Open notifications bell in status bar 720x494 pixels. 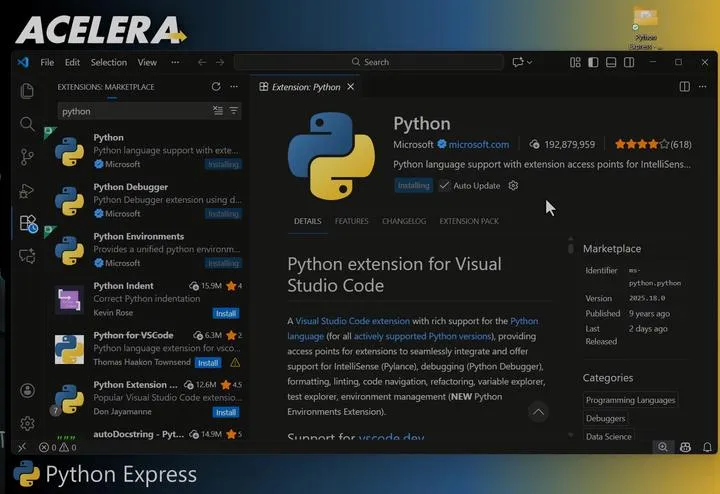coord(707,447)
